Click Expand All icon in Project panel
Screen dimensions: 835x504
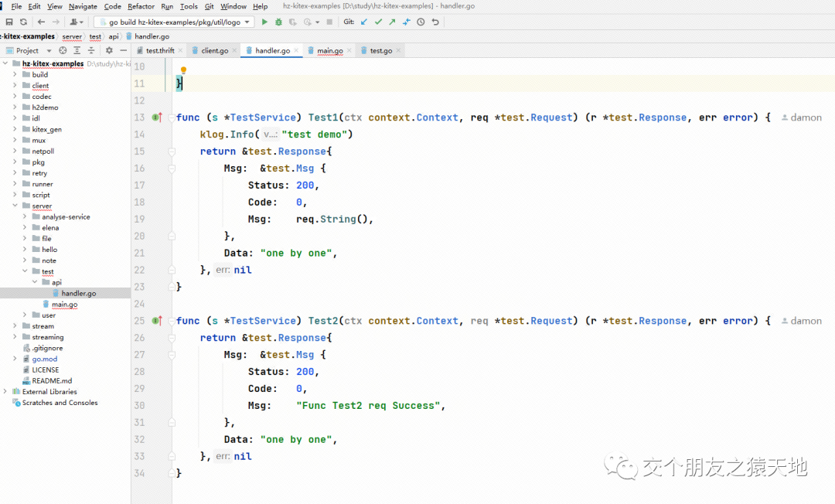[77, 50]
